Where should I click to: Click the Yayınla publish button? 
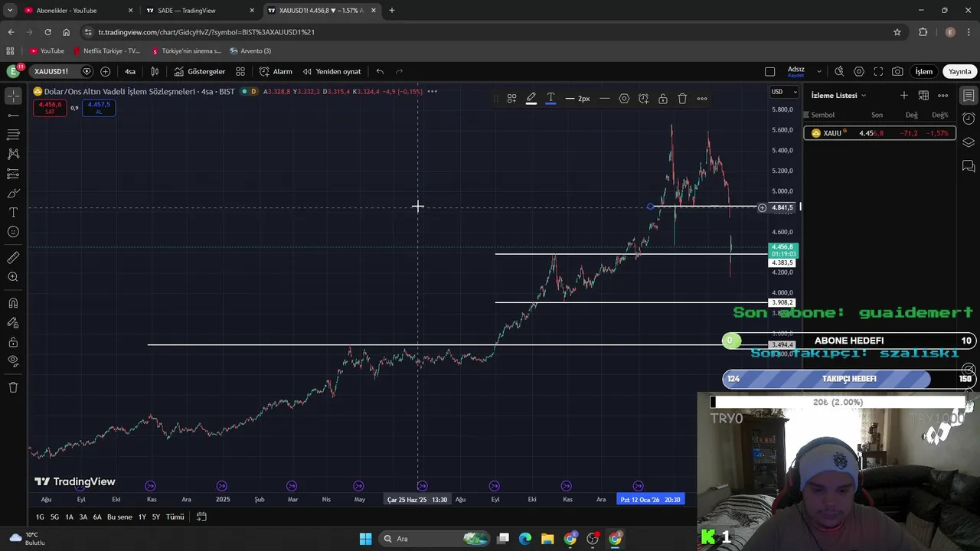tap(960, 71)
